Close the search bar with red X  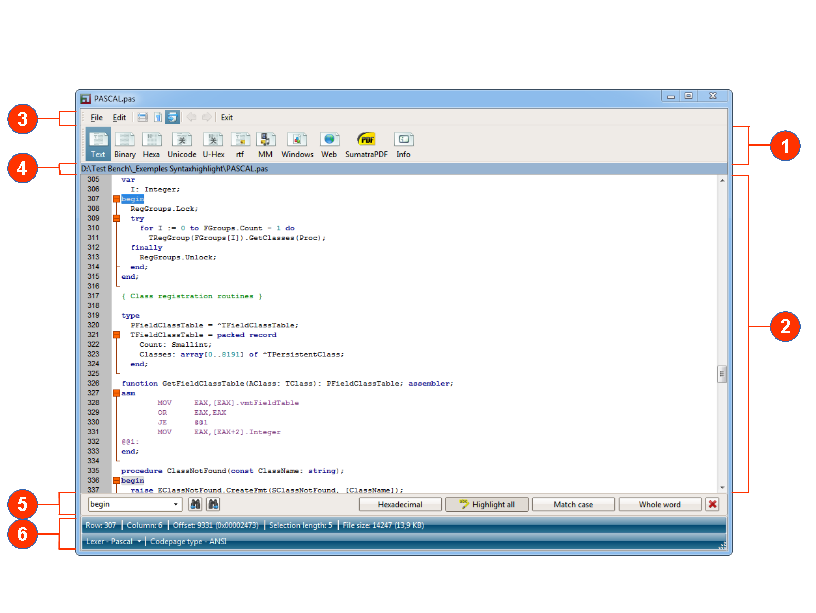click(x=712, y=504)
